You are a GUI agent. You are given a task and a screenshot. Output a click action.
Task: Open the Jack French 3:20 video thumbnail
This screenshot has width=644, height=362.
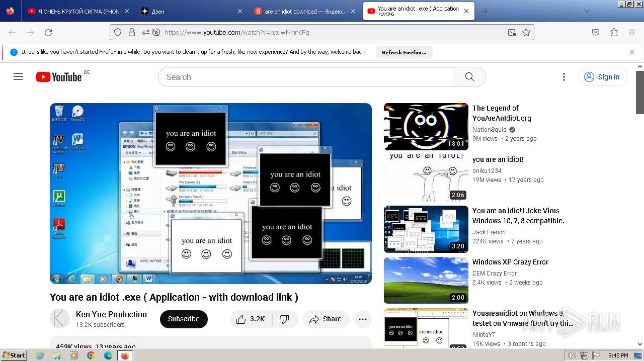(x=426, y=229)
